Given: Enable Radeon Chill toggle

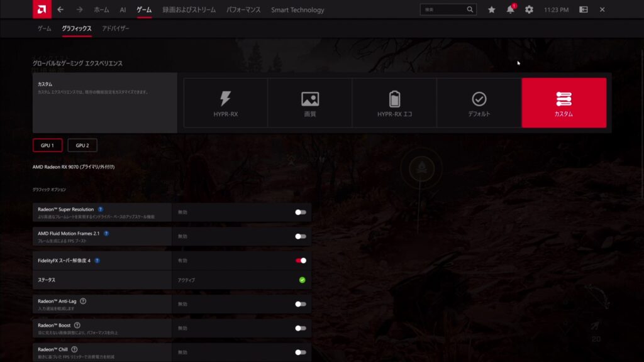Looking at the screenshot, I should pos(301,353).
